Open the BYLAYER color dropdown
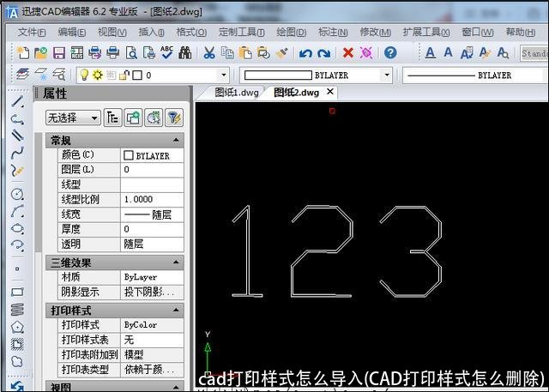Screen dimensions: 549x392 [x=387, y=75]
